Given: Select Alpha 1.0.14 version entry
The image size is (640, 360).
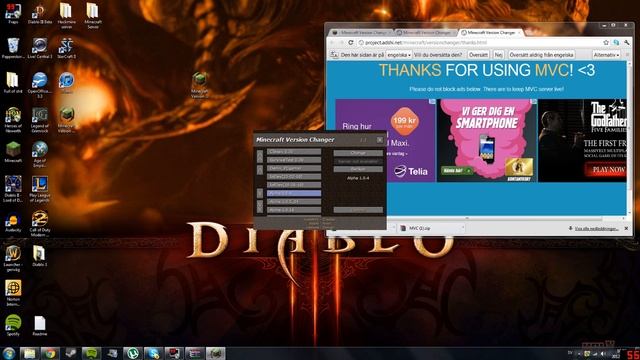Looking at the screenshot, I should tap(294, 210).
